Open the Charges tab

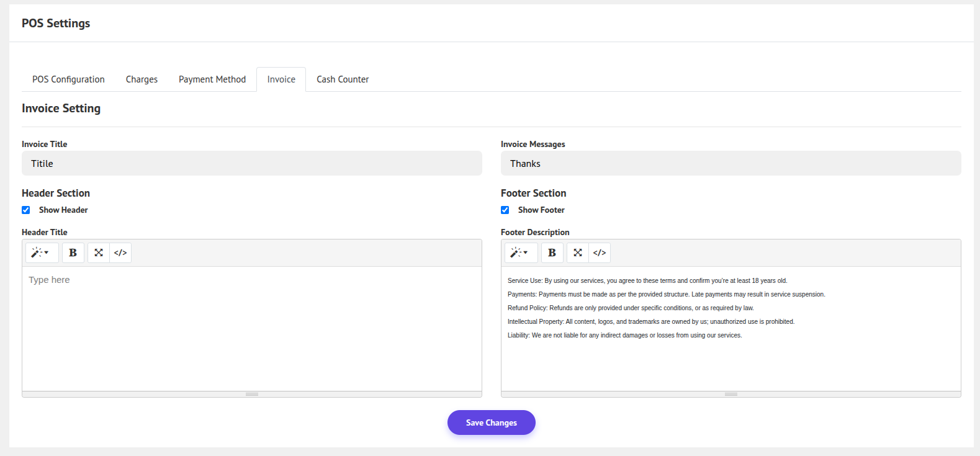pos(142,79)
